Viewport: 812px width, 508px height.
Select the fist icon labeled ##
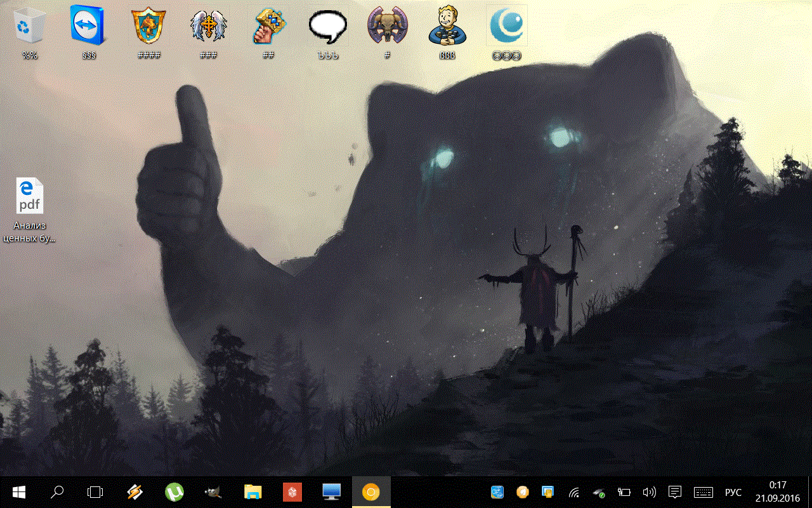(x=268, y=27)
